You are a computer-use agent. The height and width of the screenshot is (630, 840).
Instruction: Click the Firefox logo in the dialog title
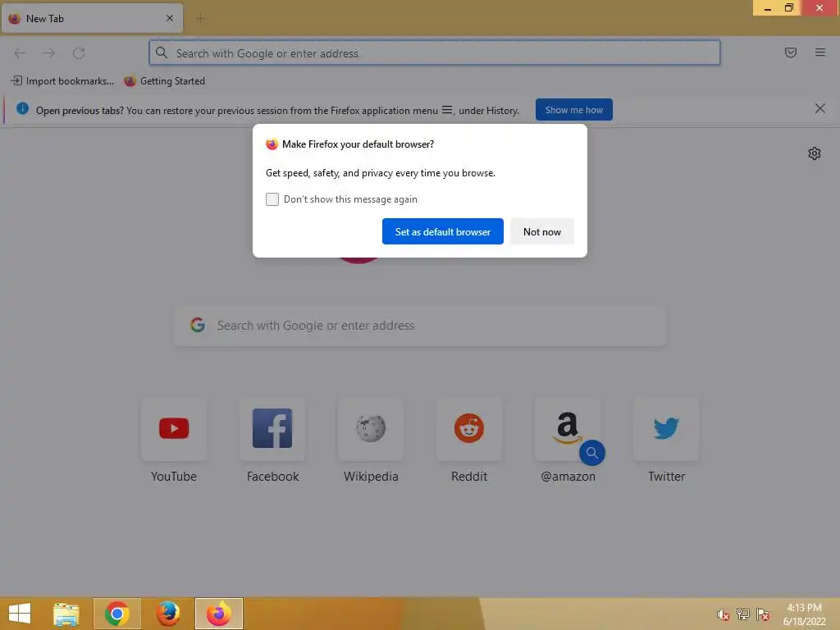click(272, 144)
